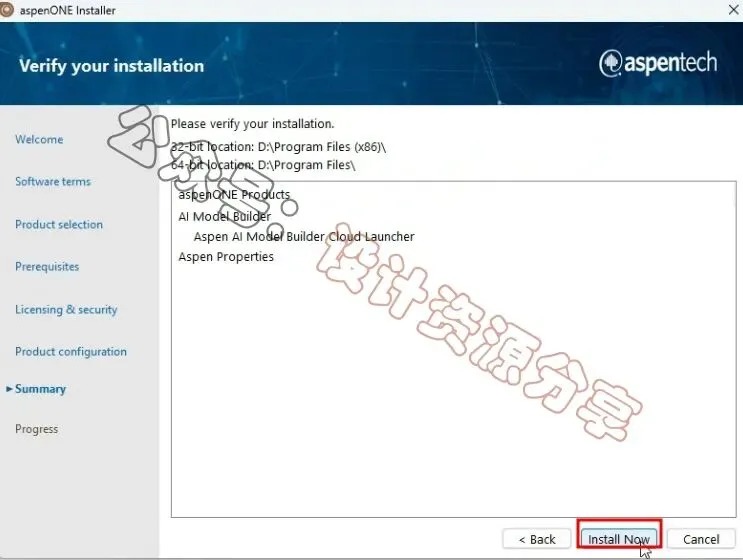Open the Software terms step

(x=53, y=181)
